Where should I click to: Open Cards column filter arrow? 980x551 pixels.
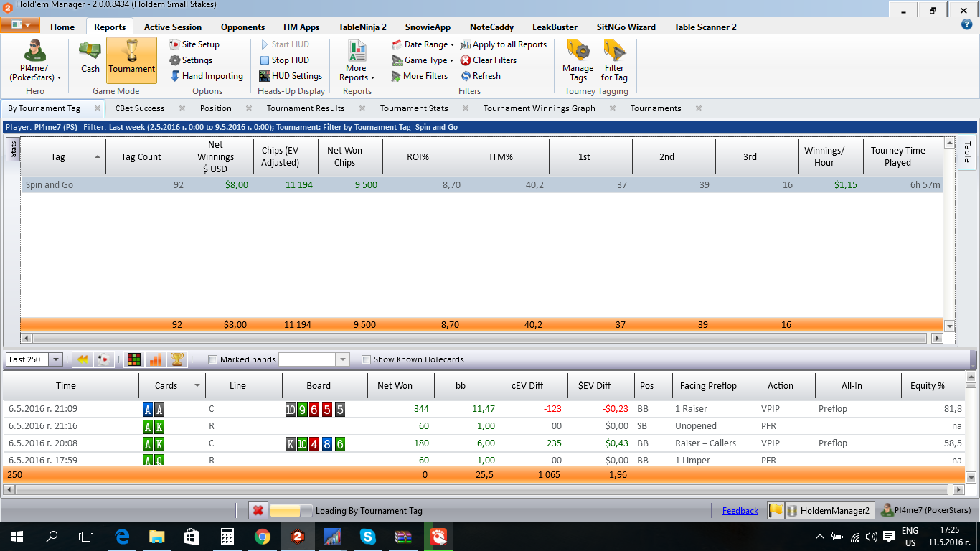197,386
